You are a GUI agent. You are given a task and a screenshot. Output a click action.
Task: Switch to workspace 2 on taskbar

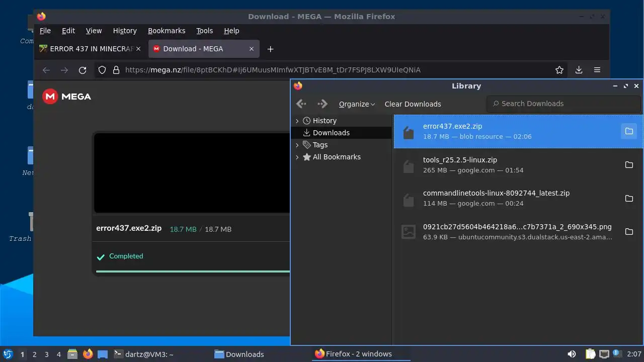[x=34, y=354]
